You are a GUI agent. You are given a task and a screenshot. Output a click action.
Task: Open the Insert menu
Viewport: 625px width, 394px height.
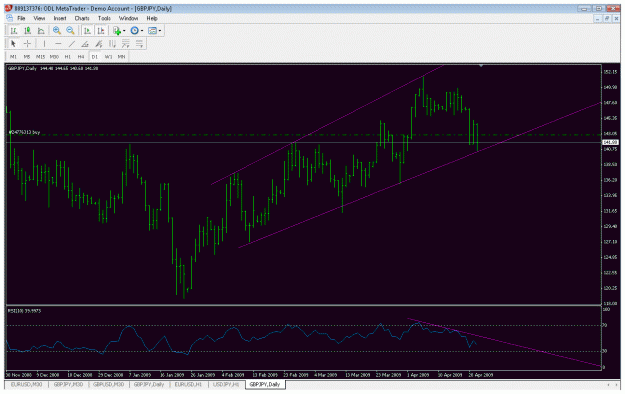60,18
